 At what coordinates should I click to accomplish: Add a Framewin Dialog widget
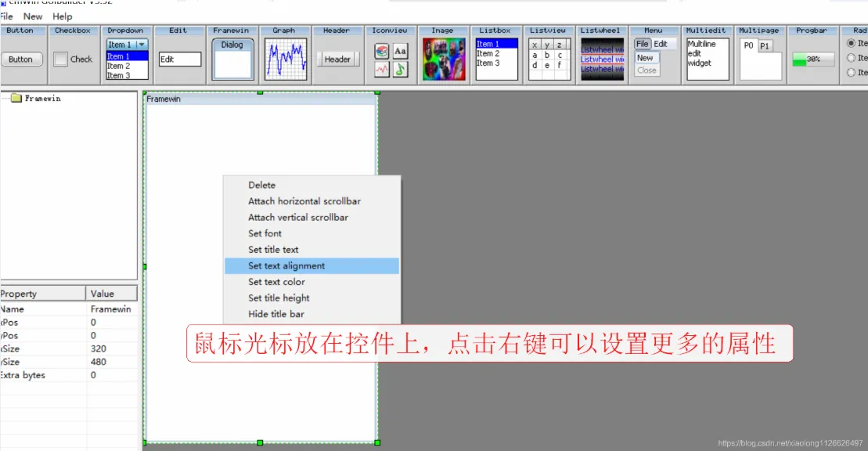coord(232,59)
